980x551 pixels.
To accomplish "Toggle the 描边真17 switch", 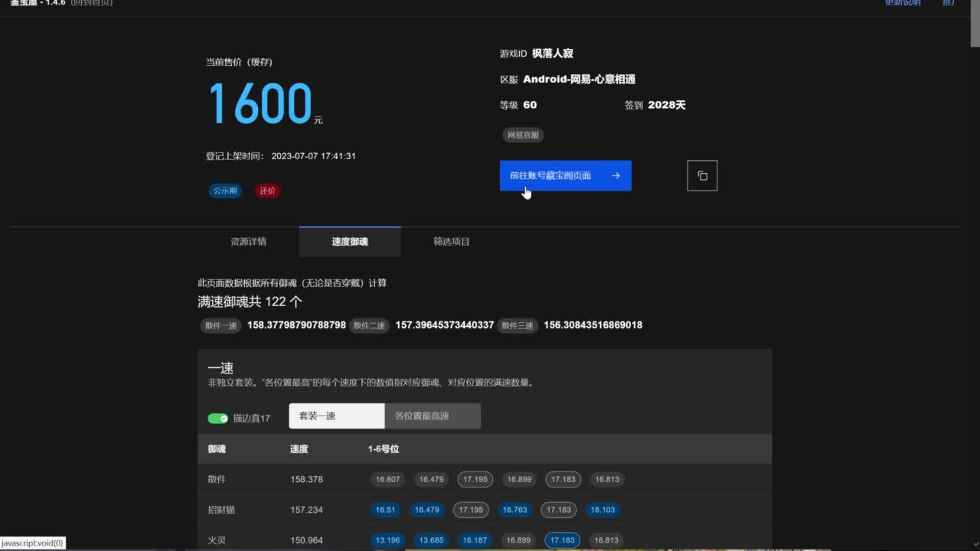I will [218, 419].
